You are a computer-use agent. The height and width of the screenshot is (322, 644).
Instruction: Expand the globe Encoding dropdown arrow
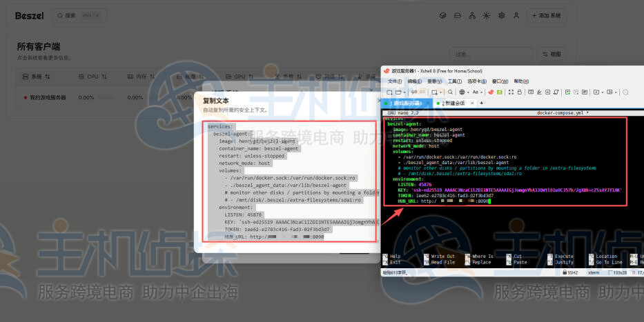coord(468,92)
